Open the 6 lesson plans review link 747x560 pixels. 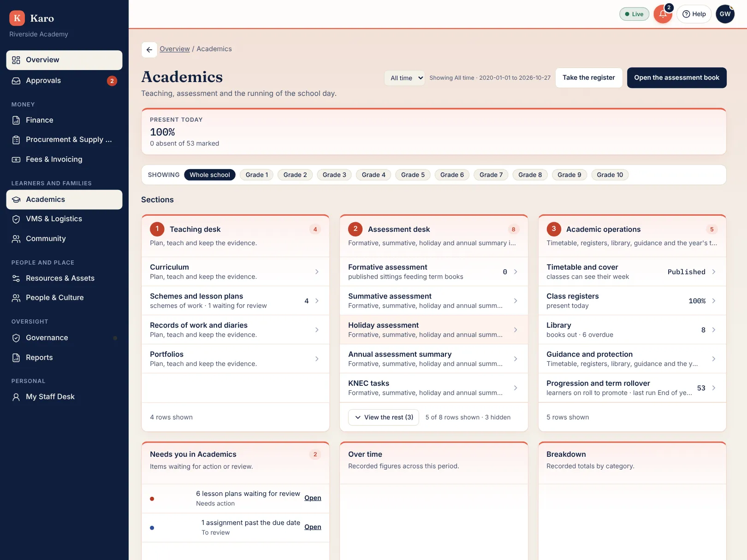coord(313,498)
